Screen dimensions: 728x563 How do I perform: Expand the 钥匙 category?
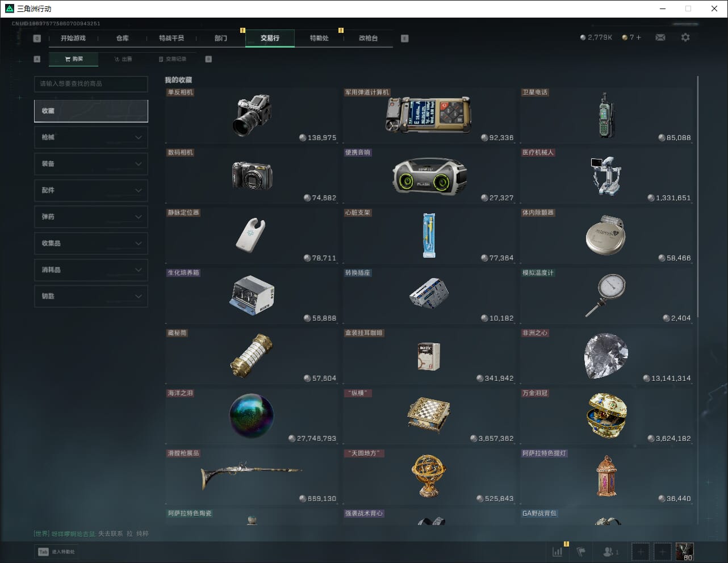pos(91,296)
